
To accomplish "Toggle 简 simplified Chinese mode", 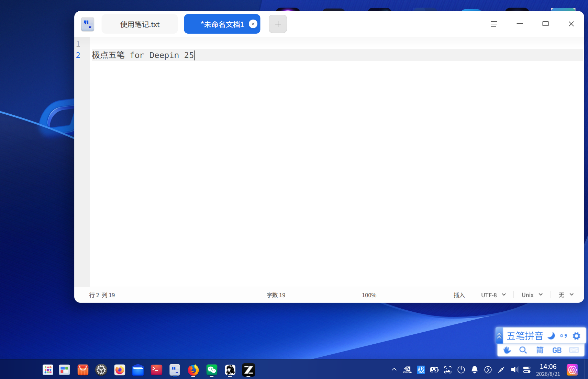I will coord(540,350).
